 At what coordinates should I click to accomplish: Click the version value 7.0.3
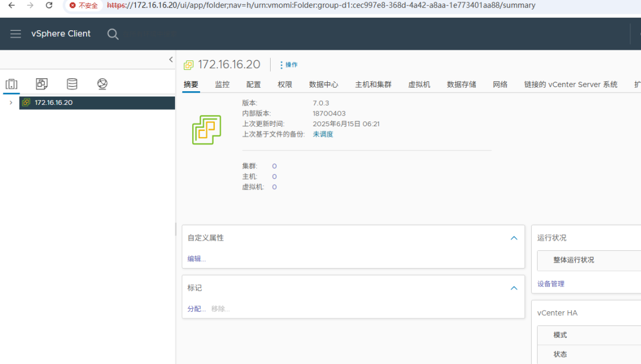[321, 103]
